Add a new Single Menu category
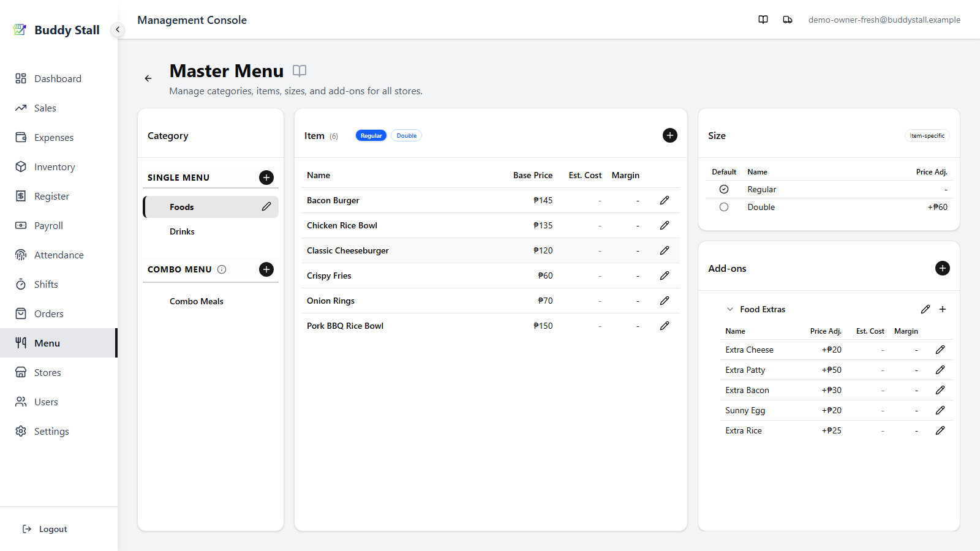The height and width of the screenshot is (551, 980). [x=266, y=178]
